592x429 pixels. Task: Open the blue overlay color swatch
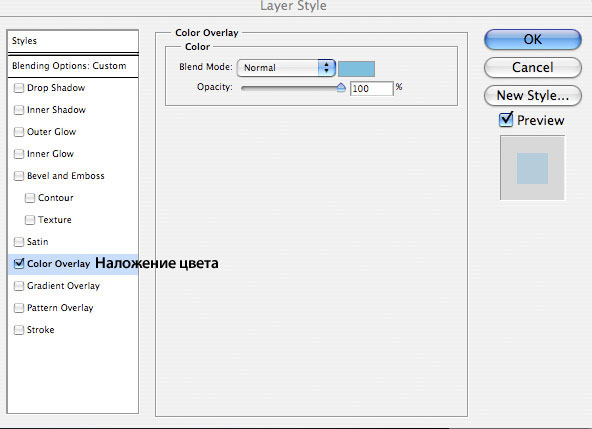click(x=356, y=69)
